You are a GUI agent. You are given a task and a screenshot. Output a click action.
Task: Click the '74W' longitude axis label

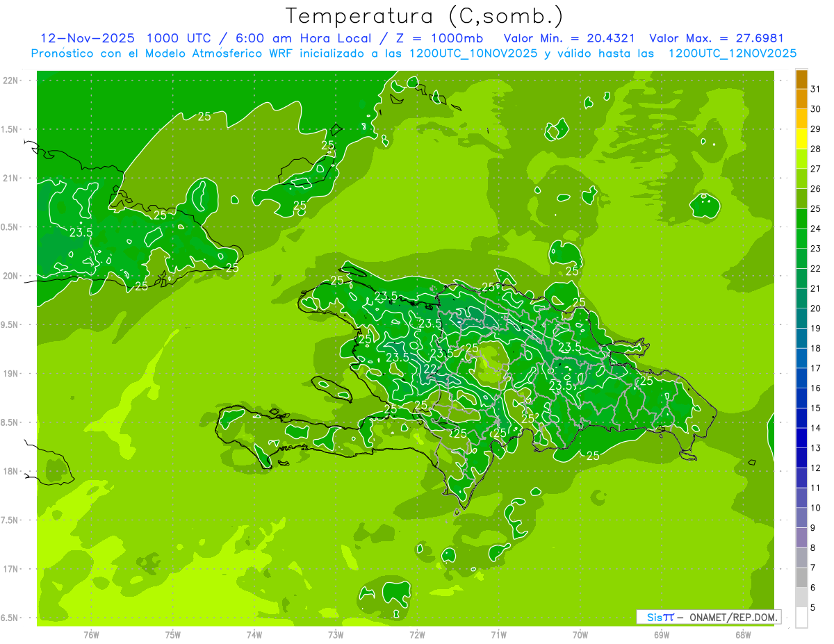tap(254, 635)
